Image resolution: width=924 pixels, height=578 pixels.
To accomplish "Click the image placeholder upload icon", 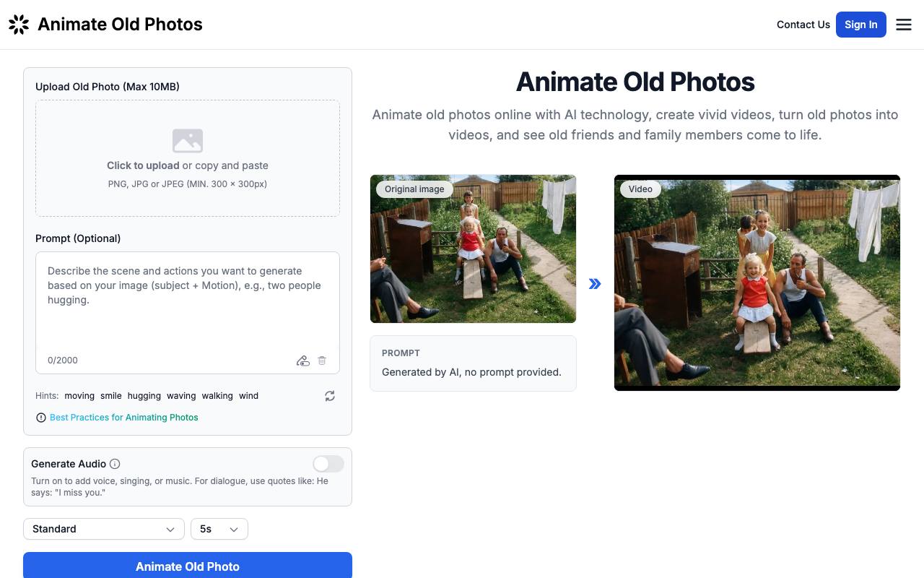I will click(x=188, y=140).
